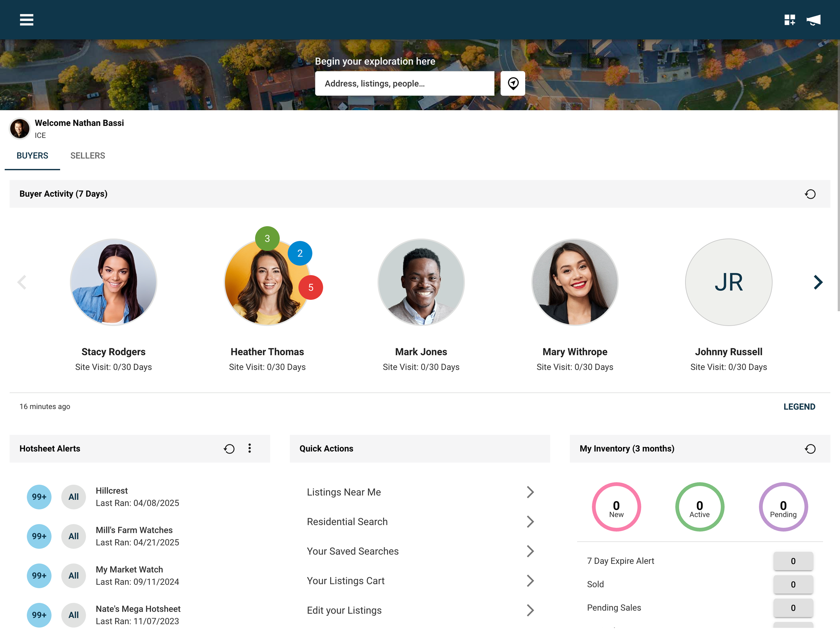Open the hamburger navigation menu
This screenshot has width=840, height=630.
[x=26, y=20]
